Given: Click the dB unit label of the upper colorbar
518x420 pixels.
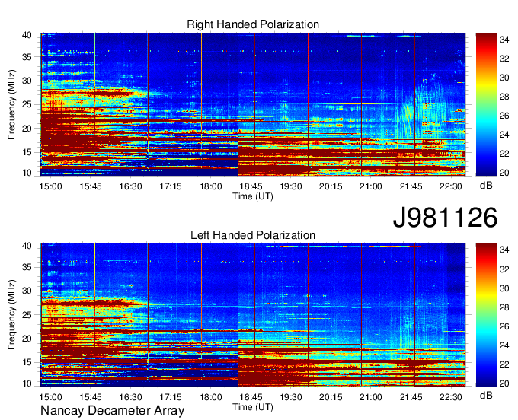Looking at the screenshot, I should point(486,186).
